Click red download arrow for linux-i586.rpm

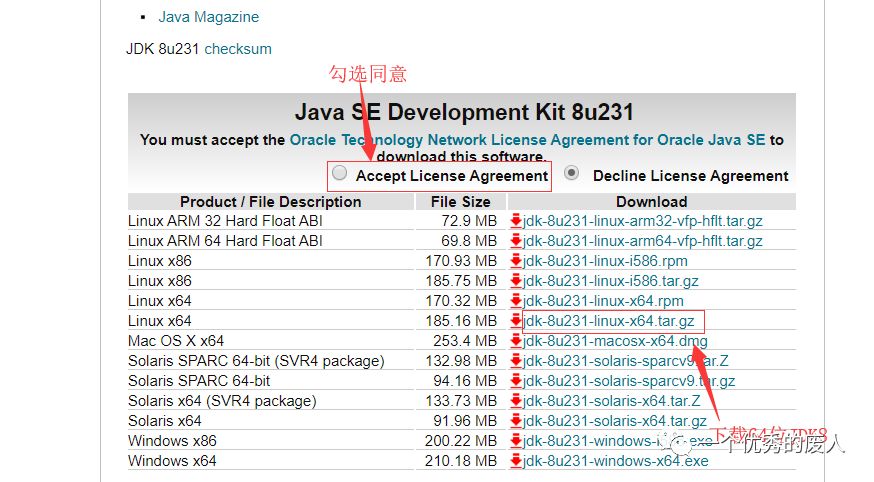click(x=516, y=261)
